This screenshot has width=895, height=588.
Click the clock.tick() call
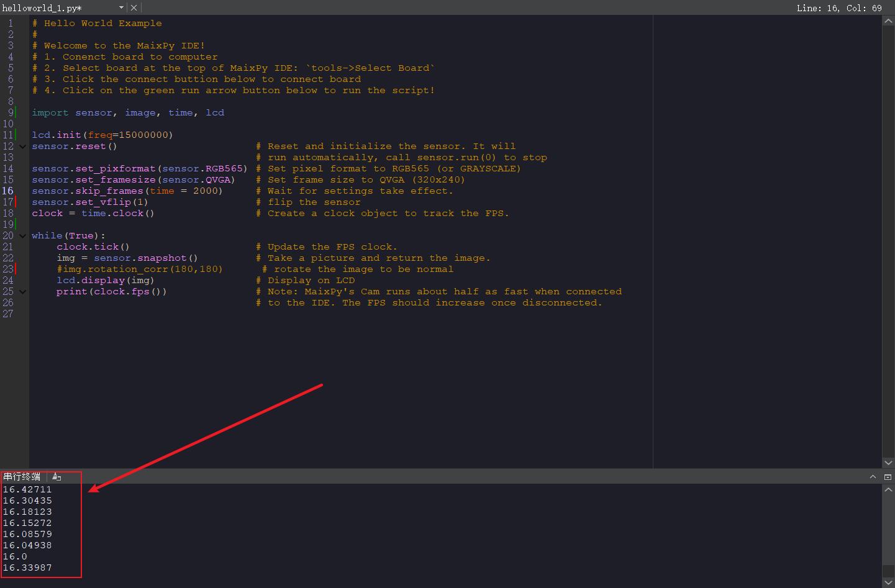click(x=93, y=247)
